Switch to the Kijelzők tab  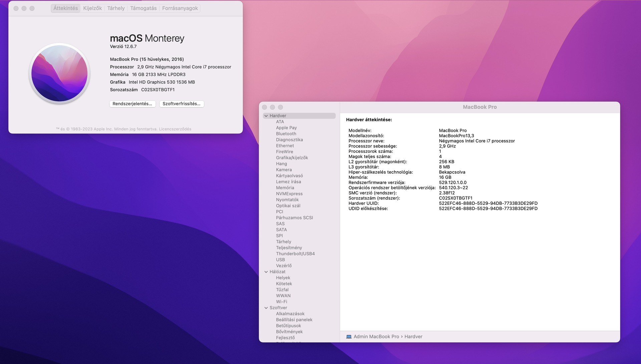(92, 8)
